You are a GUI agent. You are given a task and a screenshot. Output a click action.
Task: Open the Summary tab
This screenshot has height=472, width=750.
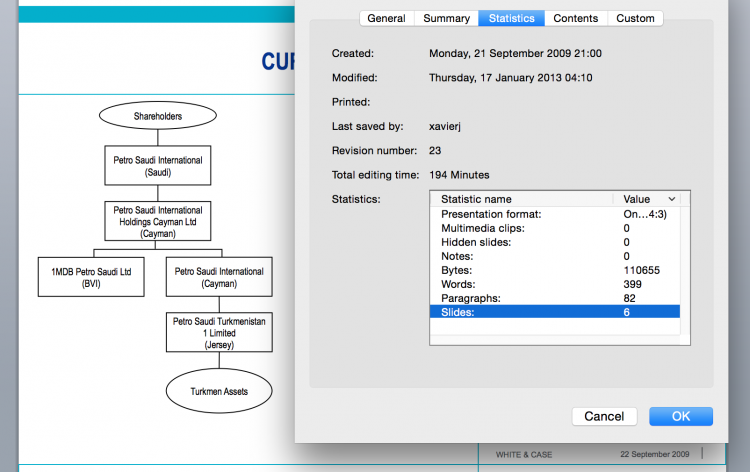pyautogui.click(x=446, y=18)
